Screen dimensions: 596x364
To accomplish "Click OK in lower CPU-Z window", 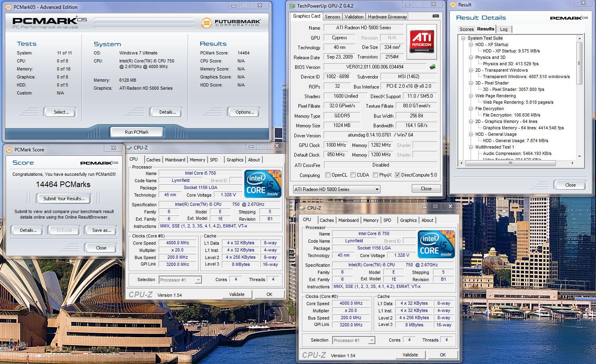I will (x=443, y=355).
